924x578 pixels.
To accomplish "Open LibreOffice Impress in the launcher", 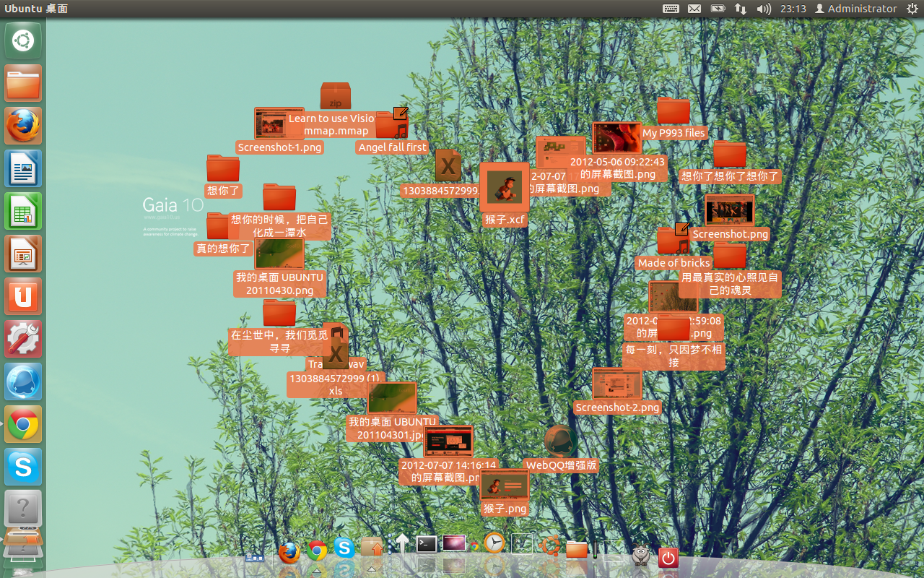I will pos(23,254).
